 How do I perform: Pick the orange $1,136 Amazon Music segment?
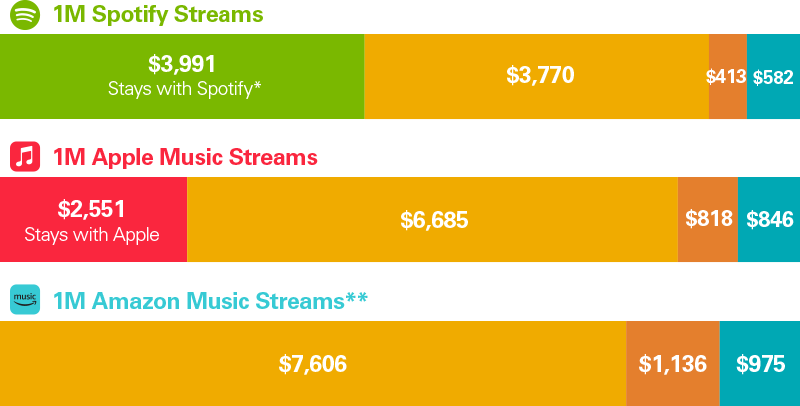tap(672, 364)
